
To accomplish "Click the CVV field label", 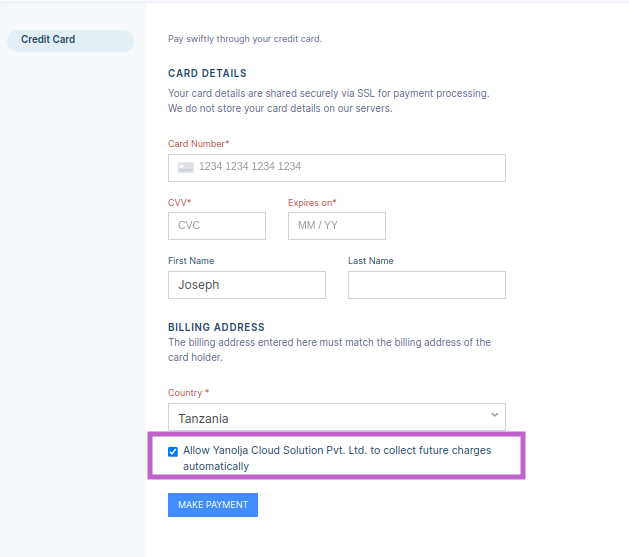I will [x=179, y=203].
